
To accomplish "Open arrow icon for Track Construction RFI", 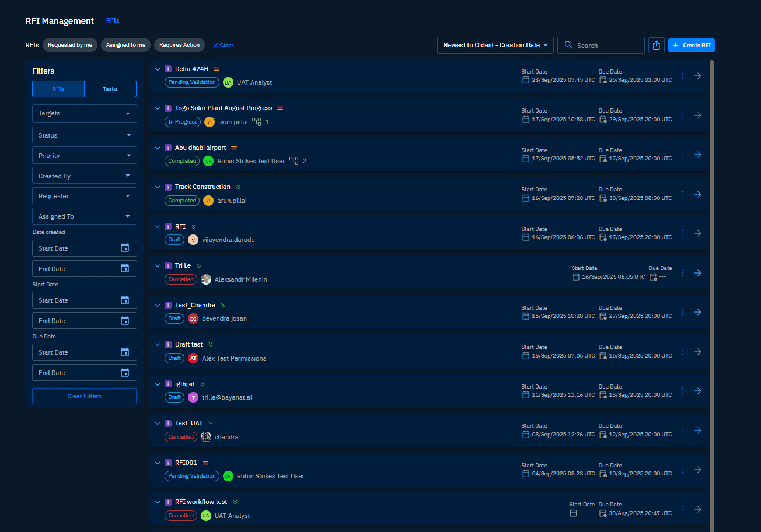I will pyautogui.click(x=697, y=194).
